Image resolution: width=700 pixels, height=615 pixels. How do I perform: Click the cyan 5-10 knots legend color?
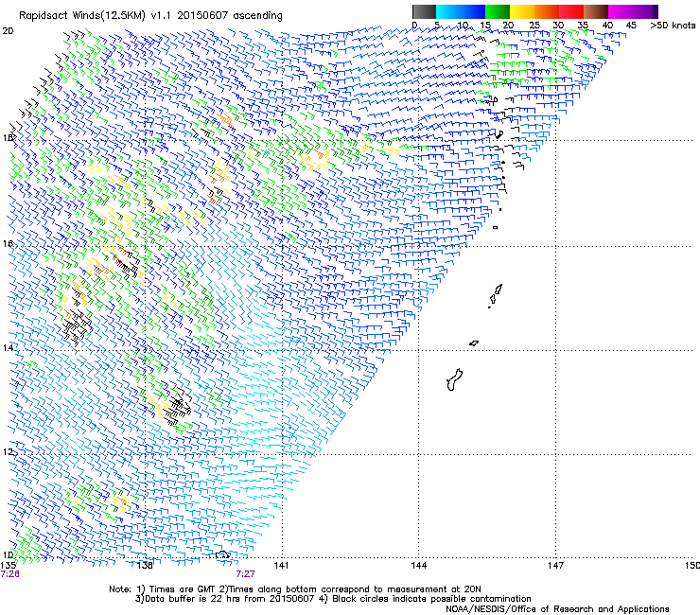click(x=448, y=11)
